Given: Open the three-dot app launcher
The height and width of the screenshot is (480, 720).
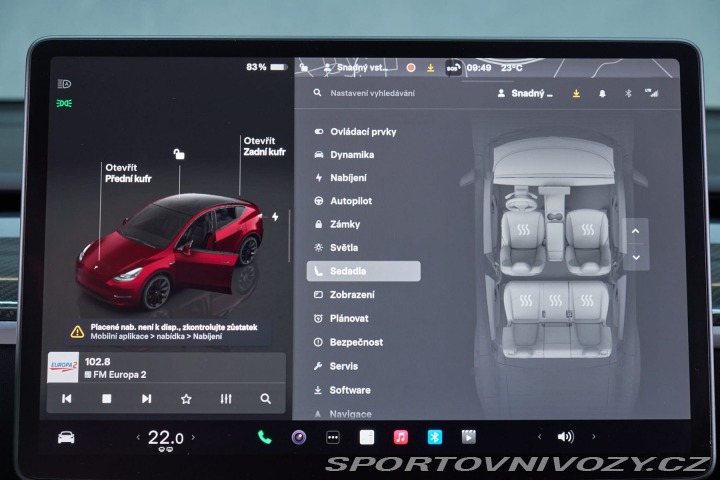Looking at the screenshot, I should 333,437.
